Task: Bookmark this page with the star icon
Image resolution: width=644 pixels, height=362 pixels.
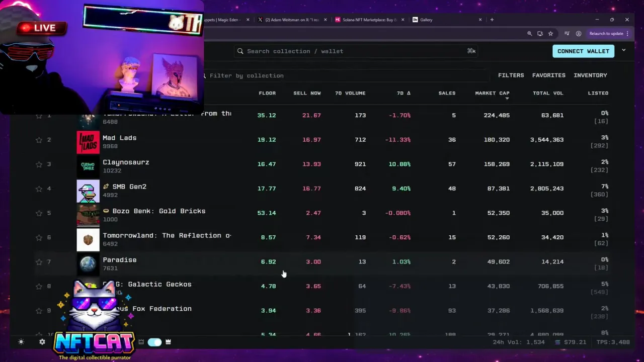Action: click(x=550, y=34)
